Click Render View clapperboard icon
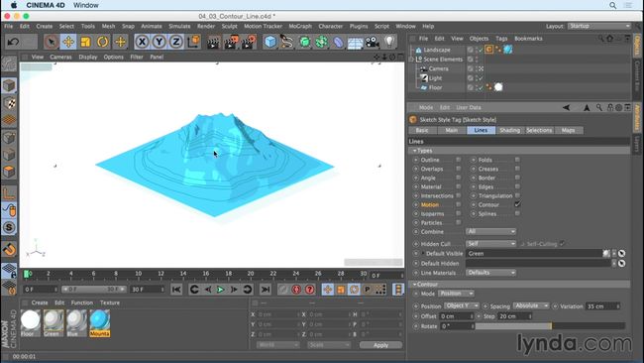Image resolution: width=644 pixels, height=363 pixels. pyautogui.click(x=214, y=42)
